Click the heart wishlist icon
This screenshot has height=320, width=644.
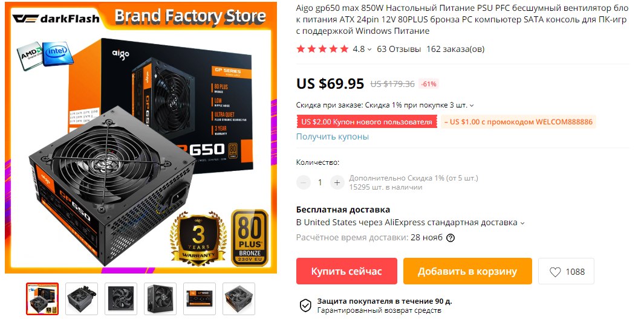(555, 272)
